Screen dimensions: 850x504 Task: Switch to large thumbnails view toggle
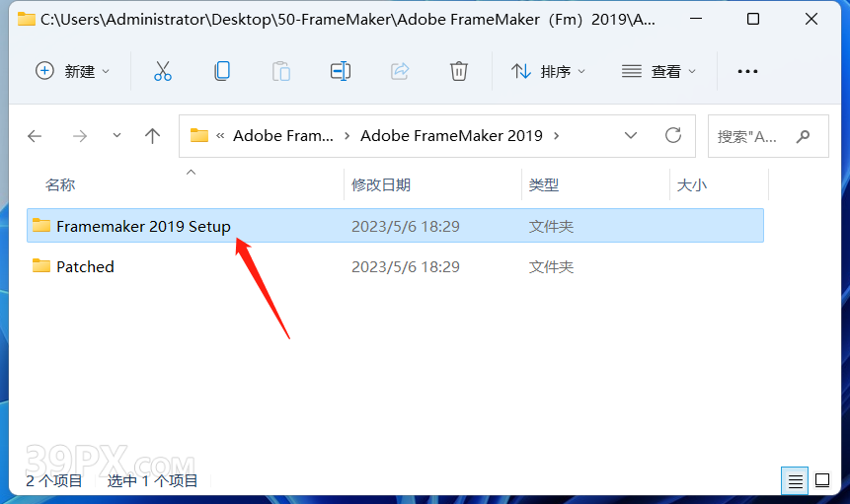tap(822, 480)
